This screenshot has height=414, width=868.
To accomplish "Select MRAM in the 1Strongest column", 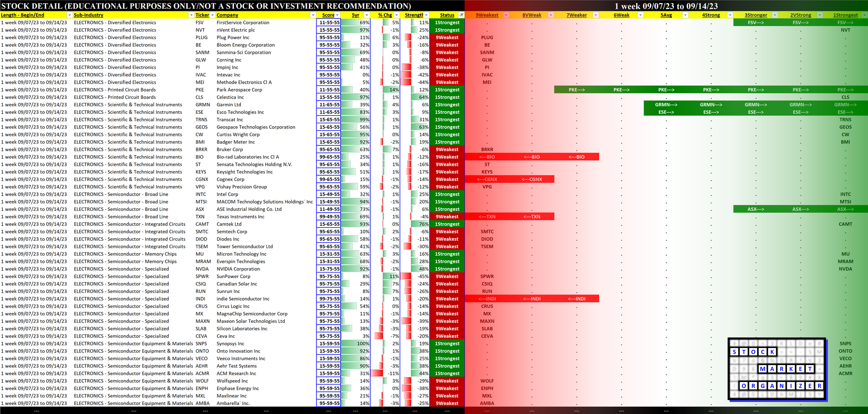I will (x=845, y=262).
